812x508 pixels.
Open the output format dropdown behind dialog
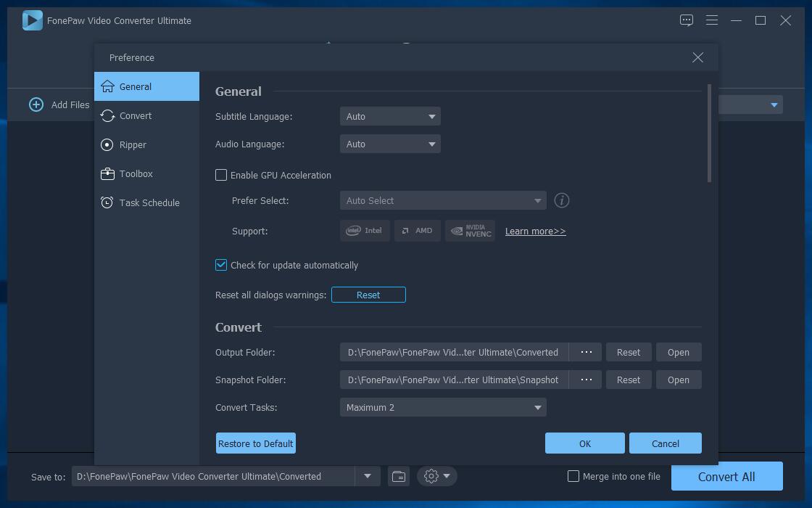coord(774,105)
